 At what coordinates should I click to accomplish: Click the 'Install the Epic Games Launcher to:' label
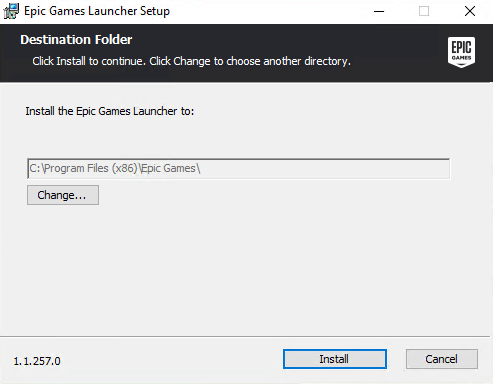click(110, 111)
